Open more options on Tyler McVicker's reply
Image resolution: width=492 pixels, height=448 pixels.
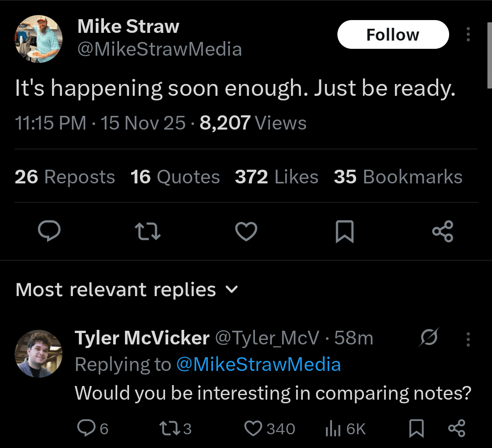tap(468, 339)
